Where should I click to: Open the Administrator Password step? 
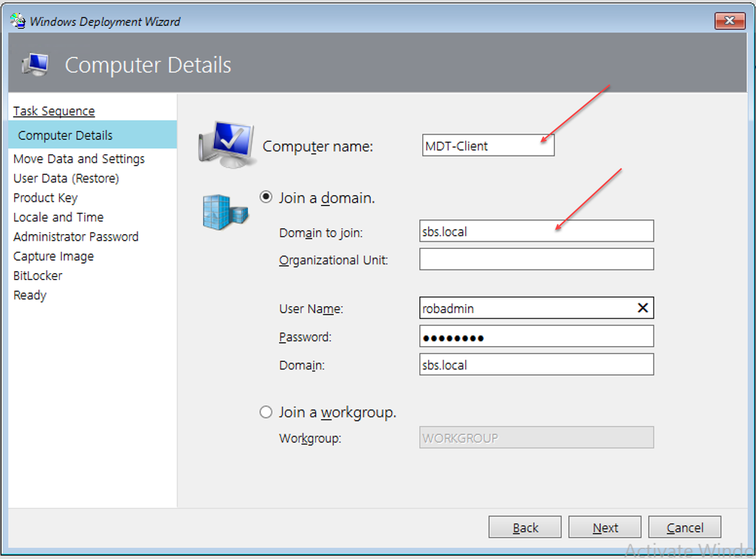point(76,236)
